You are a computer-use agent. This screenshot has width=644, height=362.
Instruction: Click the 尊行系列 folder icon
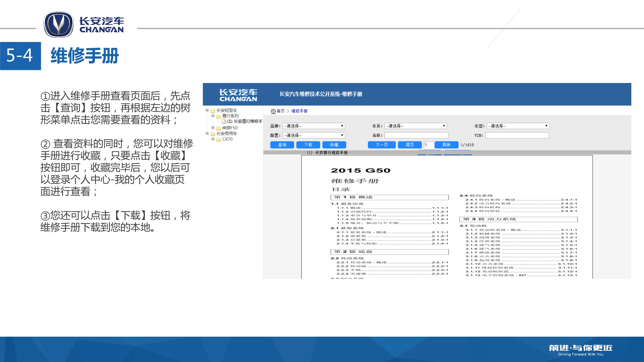219,116
